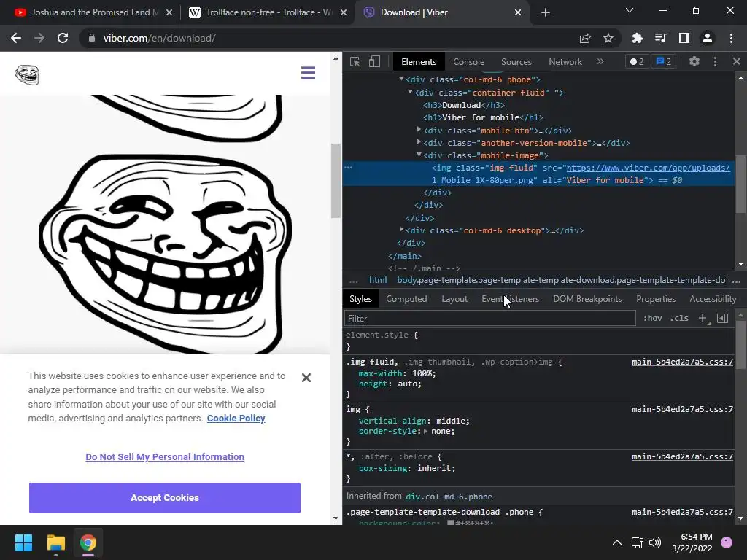
Task: Click the trollface logo in the page header
Action: coord(27,75)
